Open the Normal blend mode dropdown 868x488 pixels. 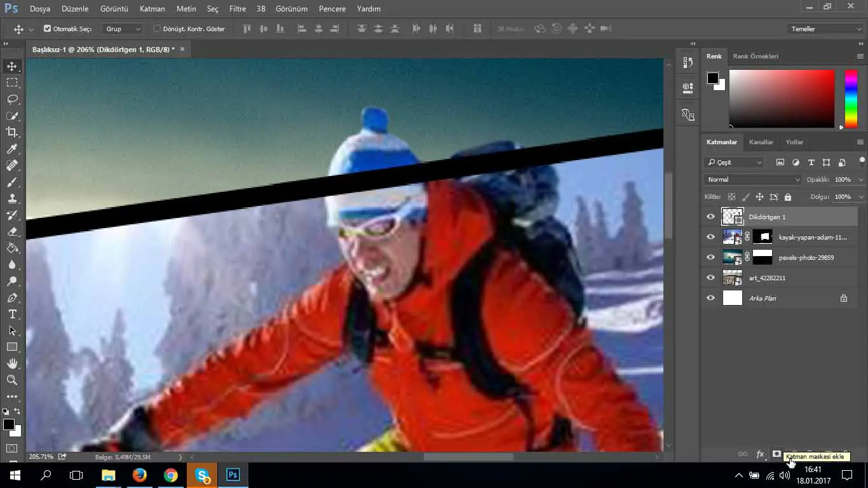click(753, 180)
